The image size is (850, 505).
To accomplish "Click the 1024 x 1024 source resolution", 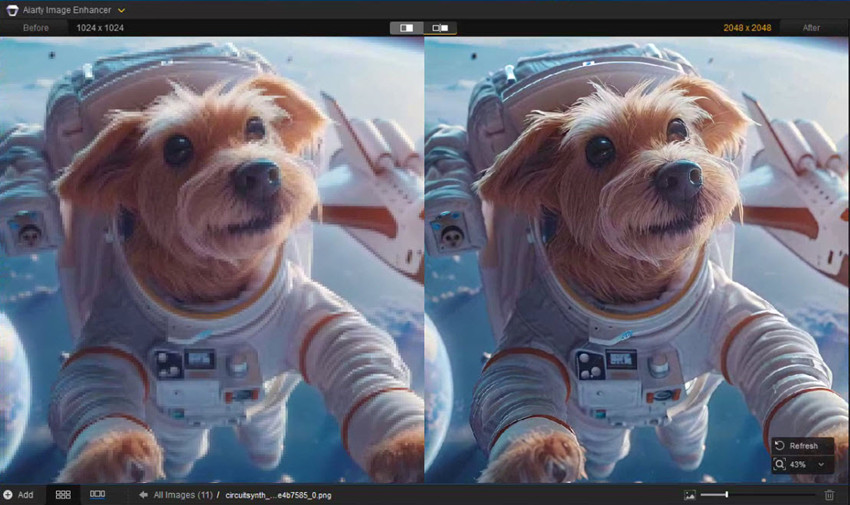I will pos(100,28).
